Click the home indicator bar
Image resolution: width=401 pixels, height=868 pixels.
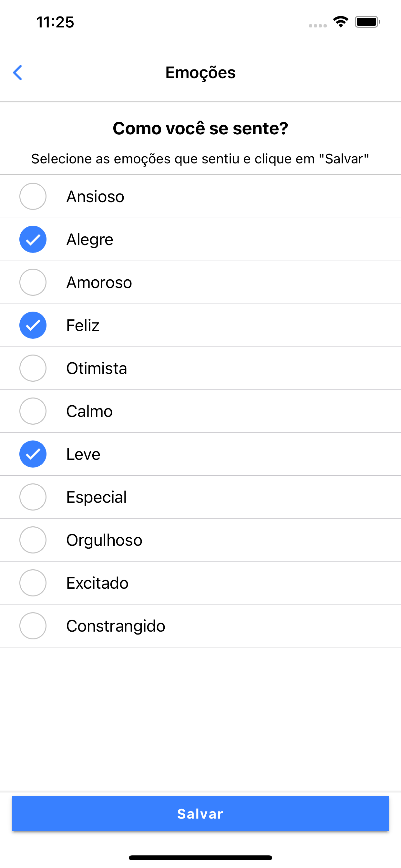[200, 858]
